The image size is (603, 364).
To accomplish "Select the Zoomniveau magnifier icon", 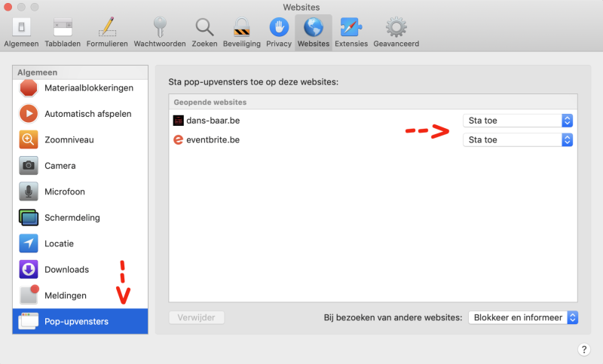I will [29, 139].
